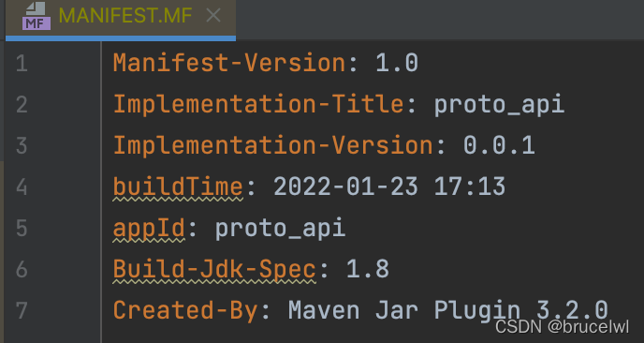Click the underlined appId key
The width and height of the screenshot is (644, 343).
click(x=149, y=229)
